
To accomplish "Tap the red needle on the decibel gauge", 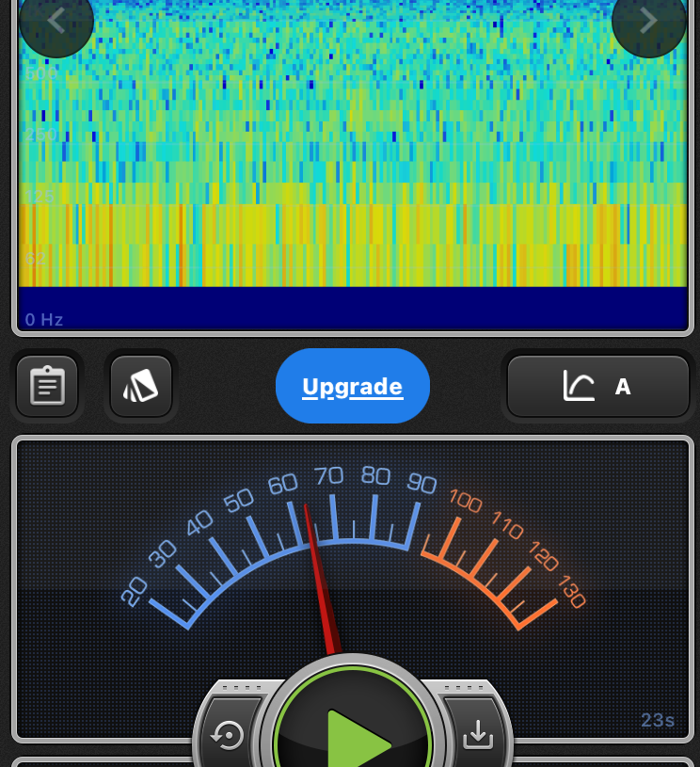I will coord(318,574).
